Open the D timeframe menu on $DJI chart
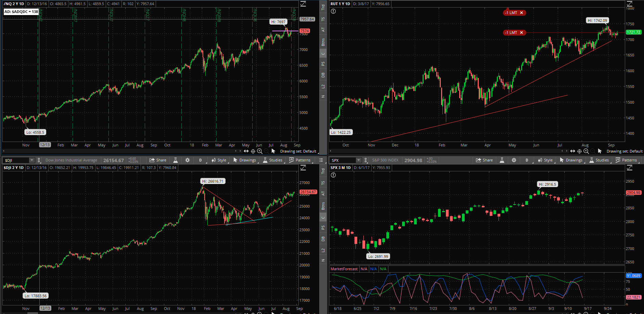 click(x=201, y=160)
